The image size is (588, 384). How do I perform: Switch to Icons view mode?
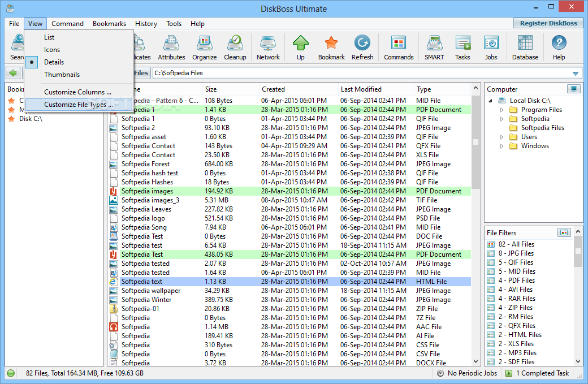click(x=79, y=50)
